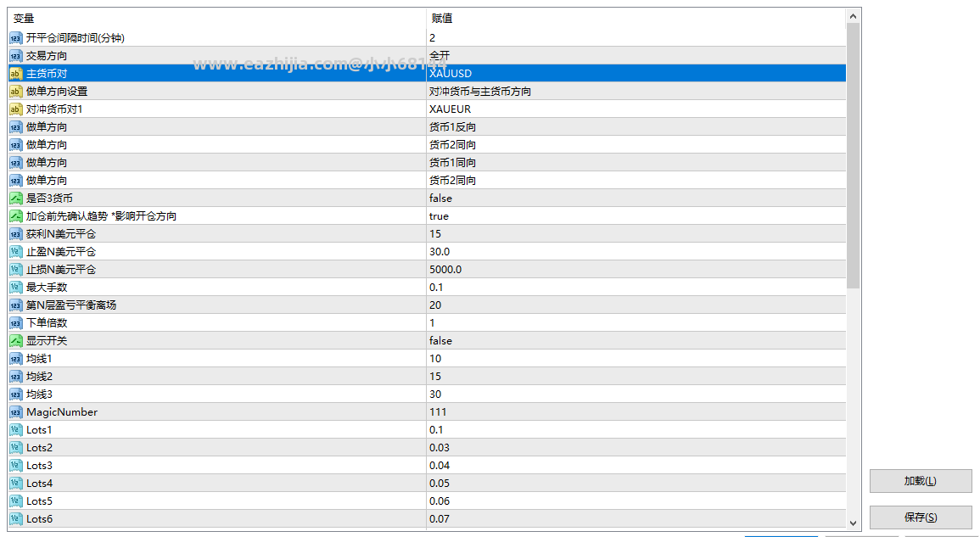Image resolution: width=980 pixels, height=537 pixels.
Task: Click the string icon beside 对冲货币对1
Action: click(15, 109)
